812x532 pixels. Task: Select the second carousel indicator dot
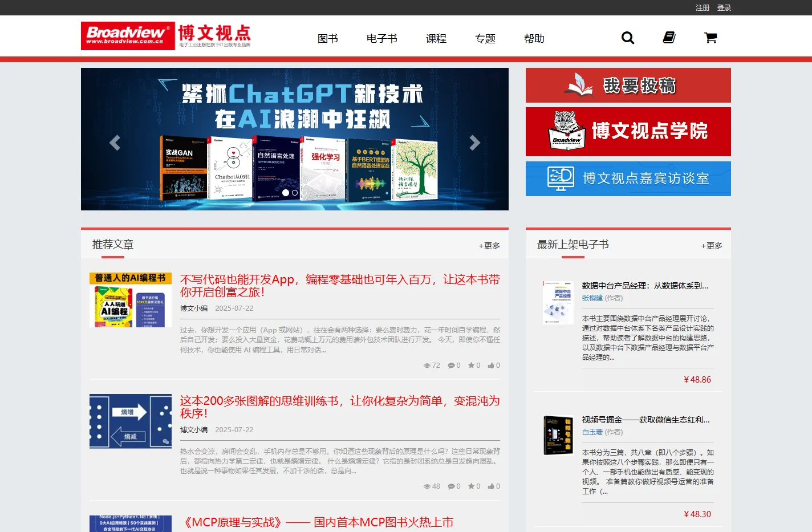[x=295, y=193]
